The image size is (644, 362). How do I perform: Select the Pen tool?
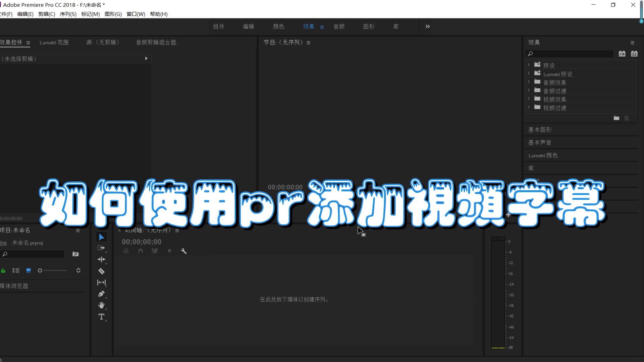pyautogui.click(x=101, y=294)
